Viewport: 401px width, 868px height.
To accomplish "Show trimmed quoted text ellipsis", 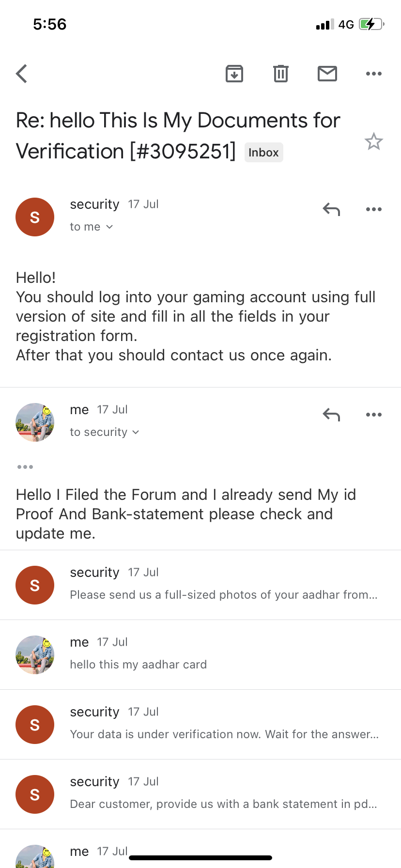I will point(25,467).
